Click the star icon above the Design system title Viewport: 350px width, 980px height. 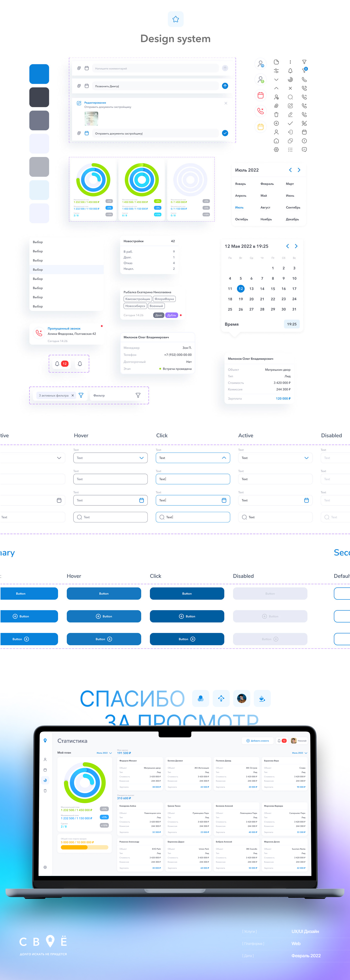point(175,19)
